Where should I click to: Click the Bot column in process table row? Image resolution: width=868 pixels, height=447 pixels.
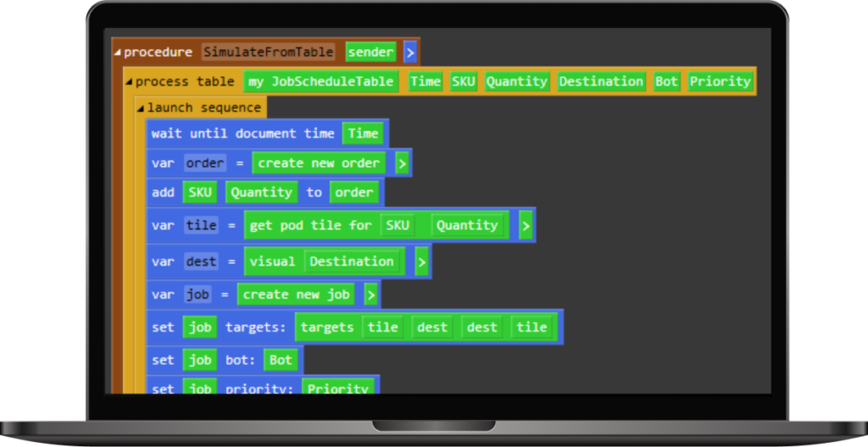point(666,81)
